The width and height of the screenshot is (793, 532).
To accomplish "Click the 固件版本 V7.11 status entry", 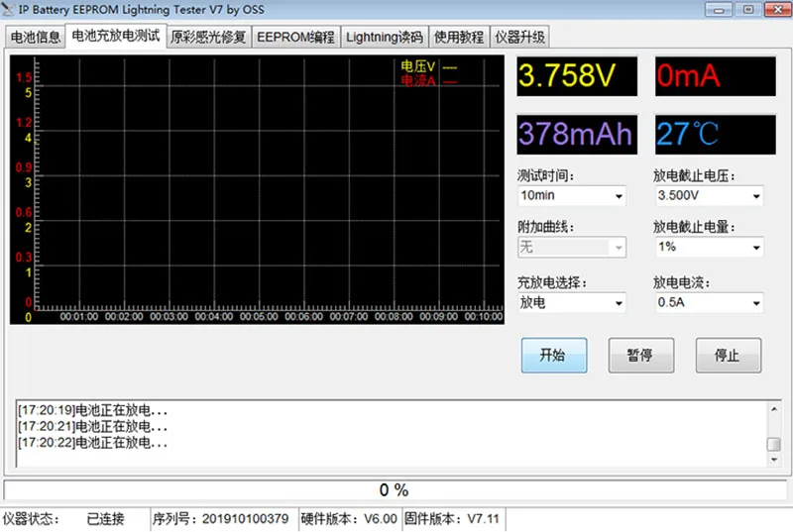I will point(452,519).
